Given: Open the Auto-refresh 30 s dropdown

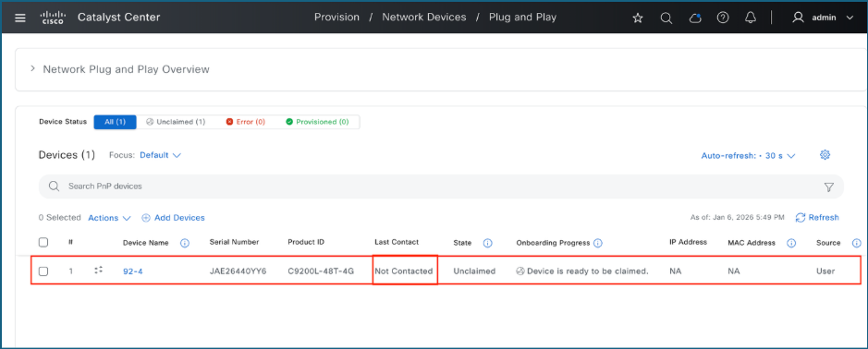Looking at the screenshot, I should 748,156.
